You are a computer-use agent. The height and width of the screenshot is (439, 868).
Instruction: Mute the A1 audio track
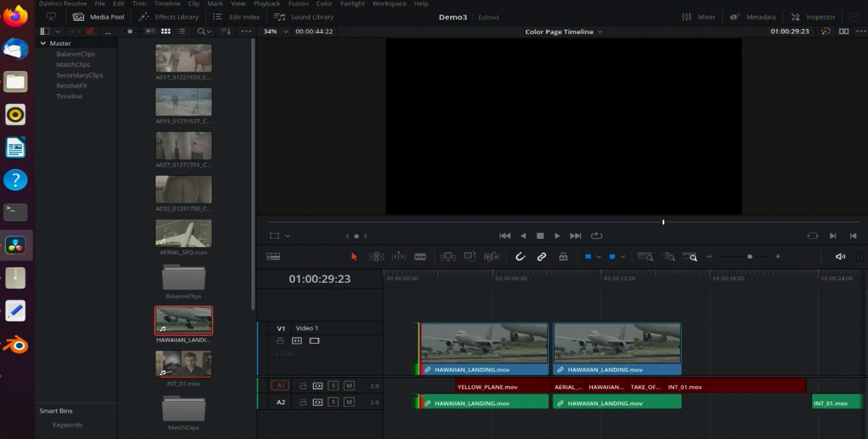click(x=349, y=386)
